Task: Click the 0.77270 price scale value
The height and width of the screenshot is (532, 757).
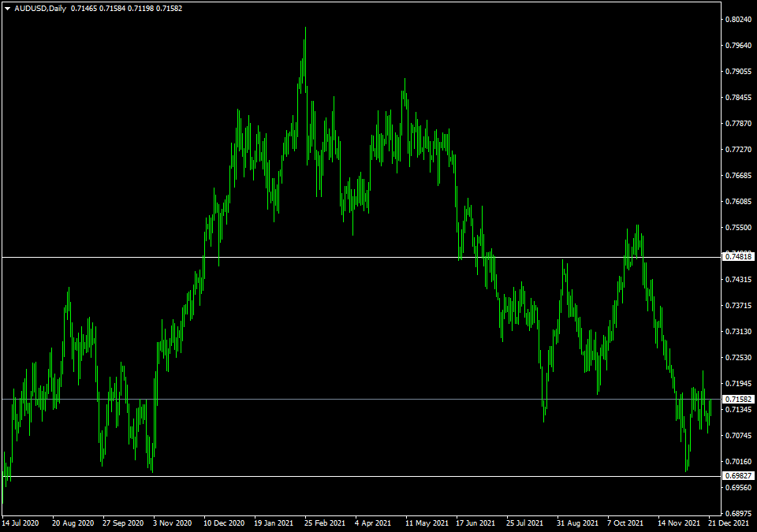Action: point(739,150)
